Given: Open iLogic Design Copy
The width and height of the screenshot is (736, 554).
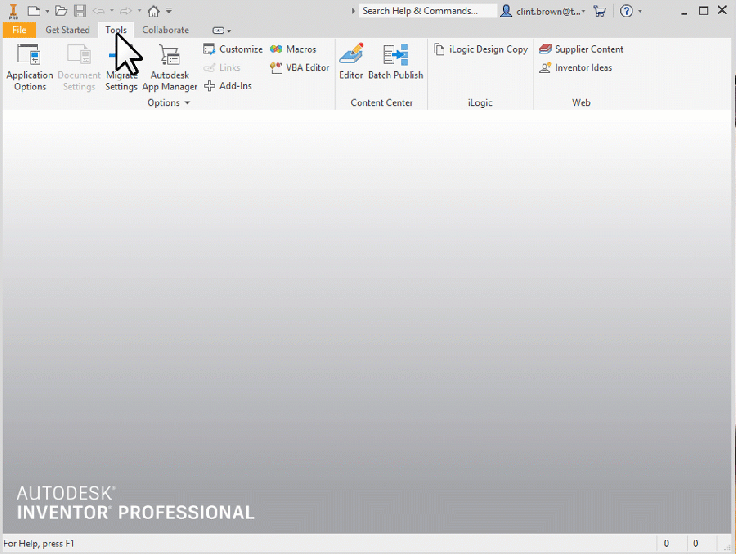Looking at the screenshot, I should pos(481,49).
